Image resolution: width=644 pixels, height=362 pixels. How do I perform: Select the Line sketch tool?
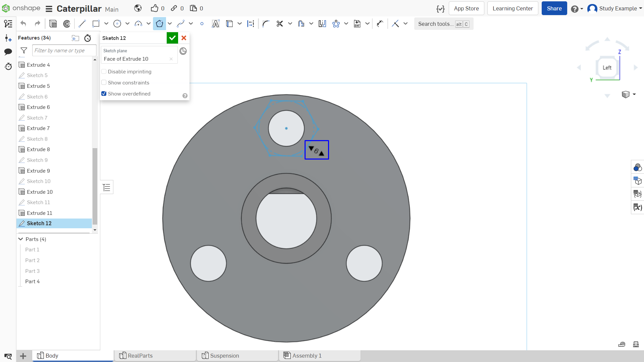point(82,24)
